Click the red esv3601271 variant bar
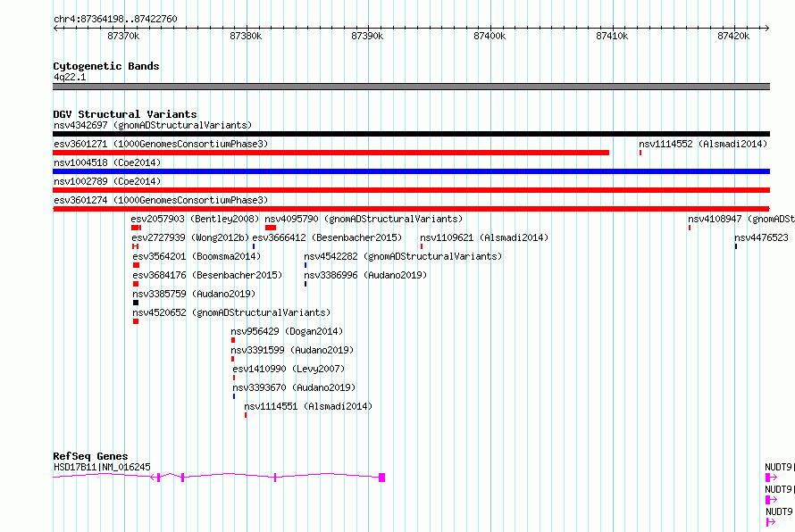The height and width of the screenshot is (532, 795). pyautogui.click(x=331, y=153)
